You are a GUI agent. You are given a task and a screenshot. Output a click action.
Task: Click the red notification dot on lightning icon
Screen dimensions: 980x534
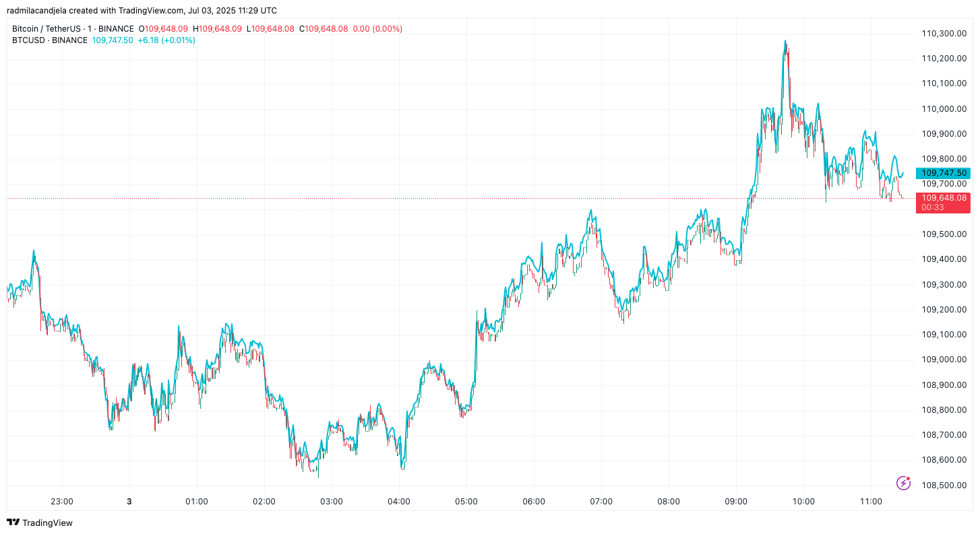(x=909, y=477)
